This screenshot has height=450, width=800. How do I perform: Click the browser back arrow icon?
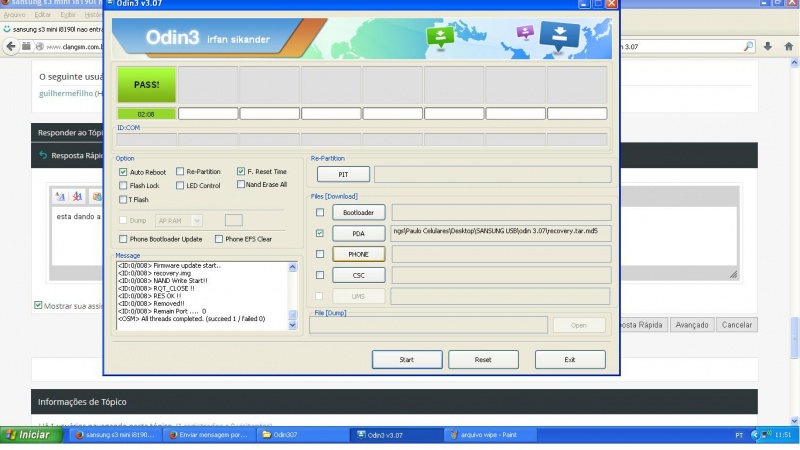pyautogui.click(x=10, y=46)
